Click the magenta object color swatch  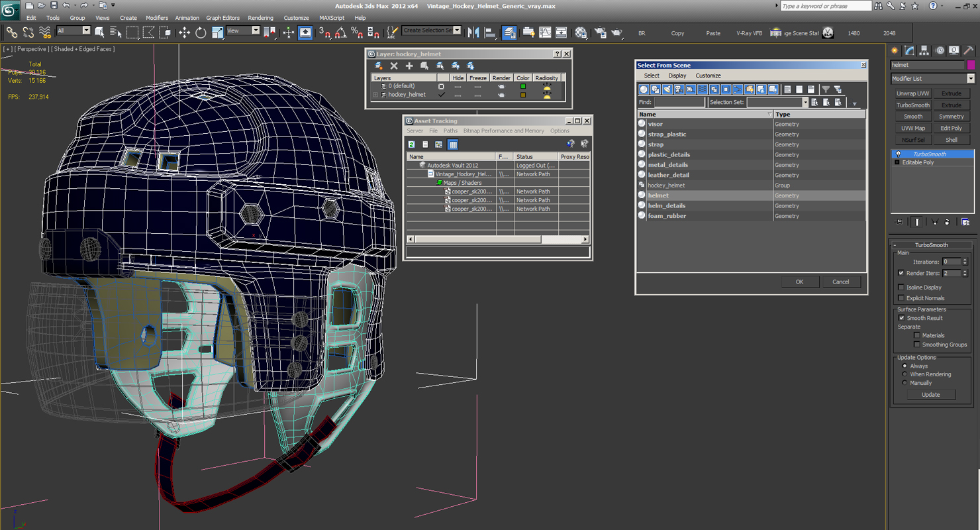click(x=971, y=65)
